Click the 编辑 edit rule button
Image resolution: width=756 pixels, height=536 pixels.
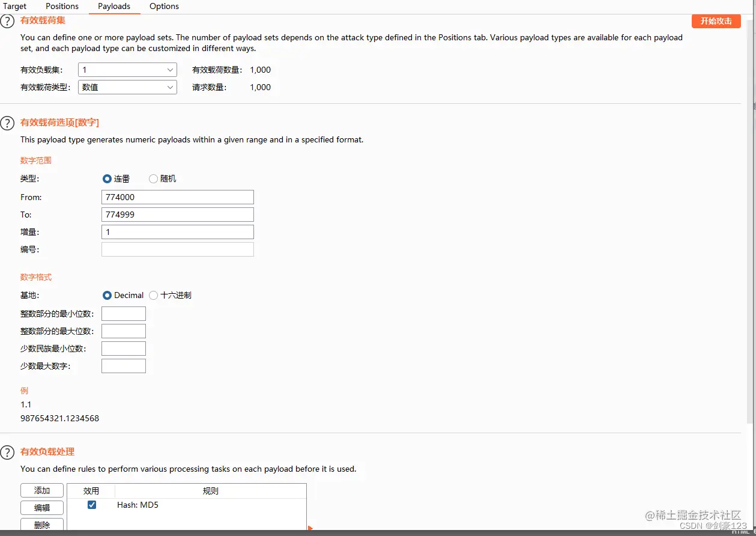click(42, 508)
